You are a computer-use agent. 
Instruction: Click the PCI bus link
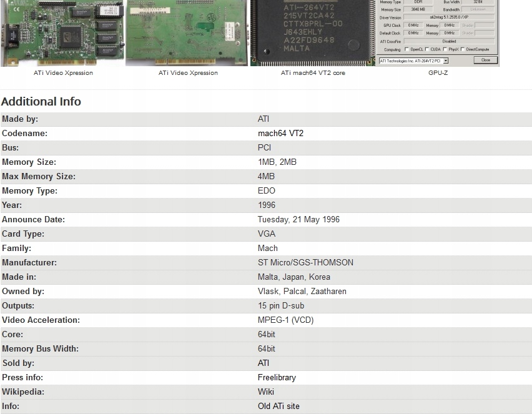coord(264,148)
